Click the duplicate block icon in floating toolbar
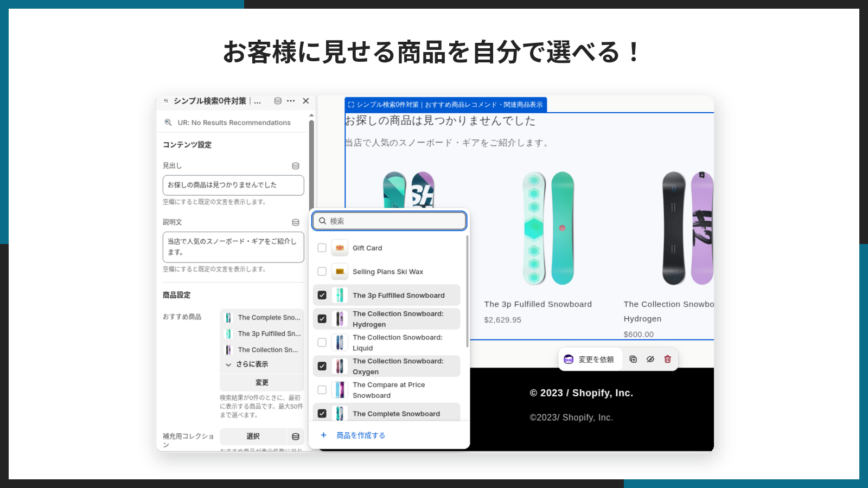Viewport: 868px width, 488px height. pos(633,359)
